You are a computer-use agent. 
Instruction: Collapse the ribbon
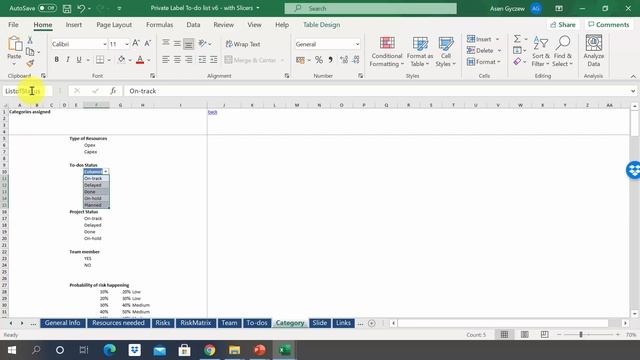tap(633, 76)
